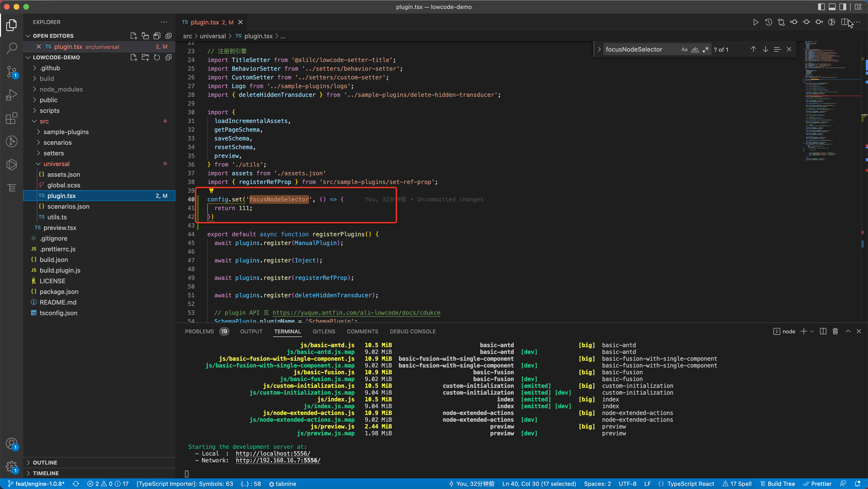
Task: Toggle Match Case in find widget
Action: (684, 50)
